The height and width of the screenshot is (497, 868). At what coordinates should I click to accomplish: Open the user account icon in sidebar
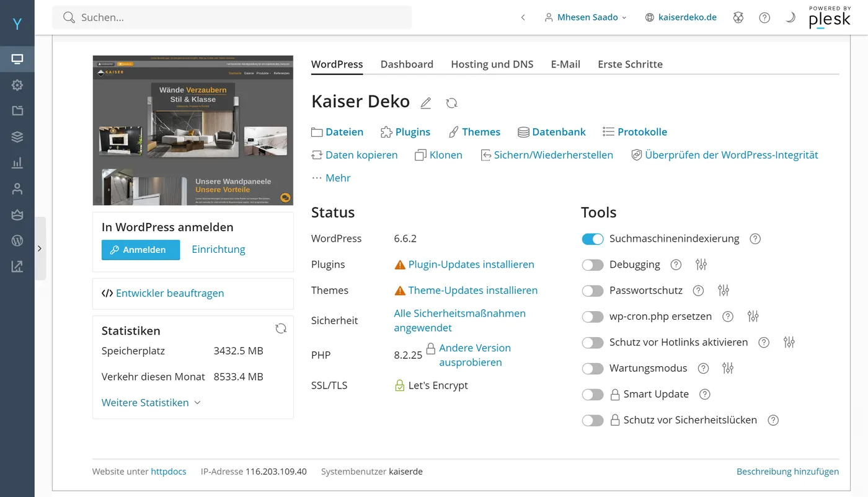pyautogui.click(x=17, y=189)
